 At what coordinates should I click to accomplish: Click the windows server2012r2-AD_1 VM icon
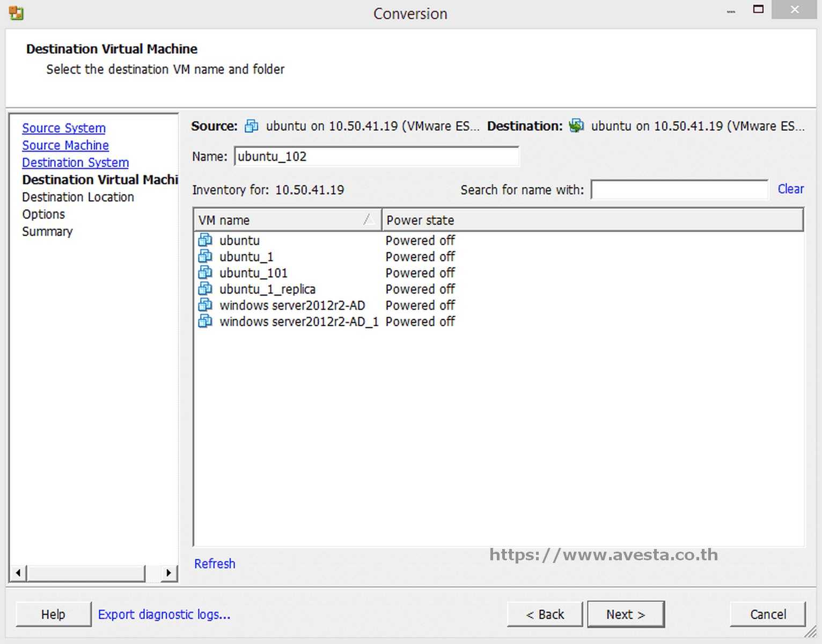click(x=204, y=320)
